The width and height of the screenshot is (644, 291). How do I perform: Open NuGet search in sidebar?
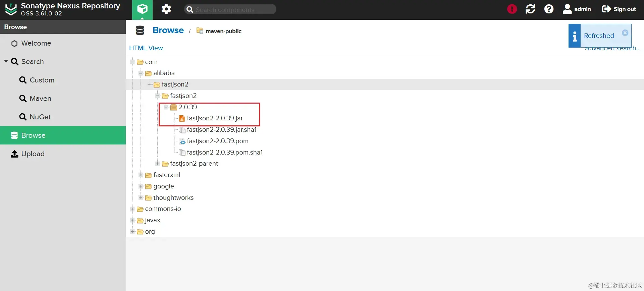click(x=63, y=117)
